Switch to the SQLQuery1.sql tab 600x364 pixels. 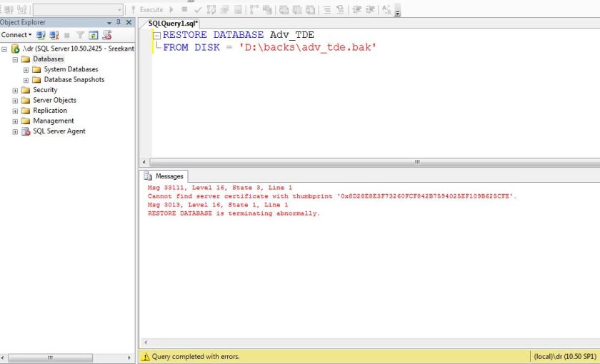click(173, 23)
